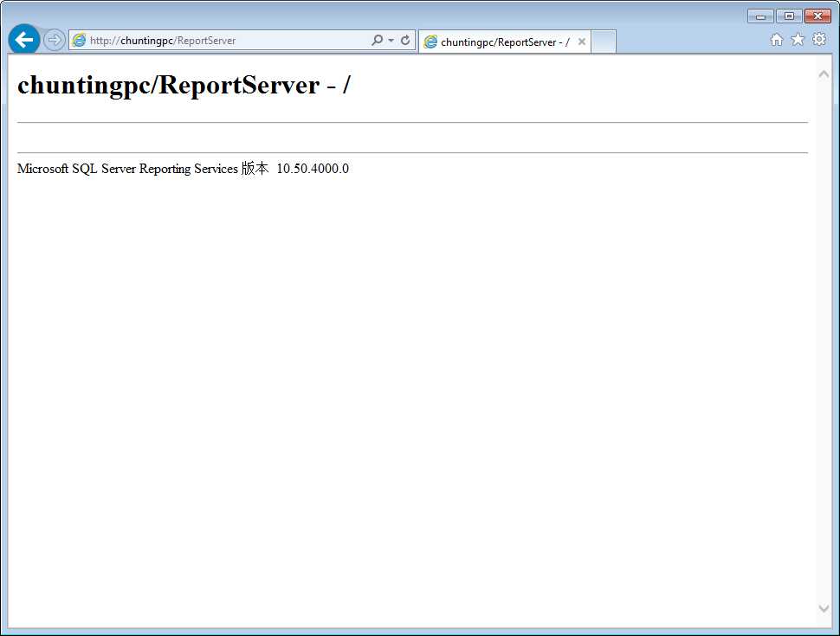Open the address bar autocomplete dropdown arrow
The image size is (840, 636).
(391, 40)
